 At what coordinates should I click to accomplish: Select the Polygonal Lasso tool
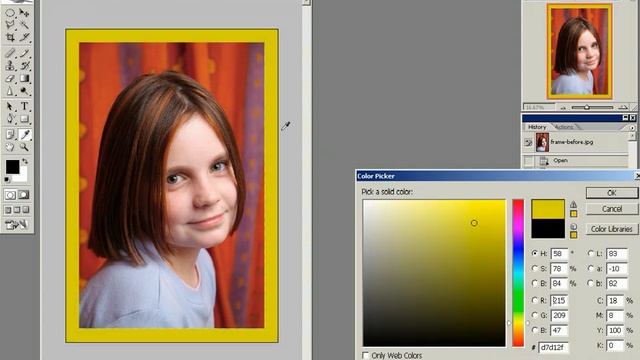tap(10, 25)
